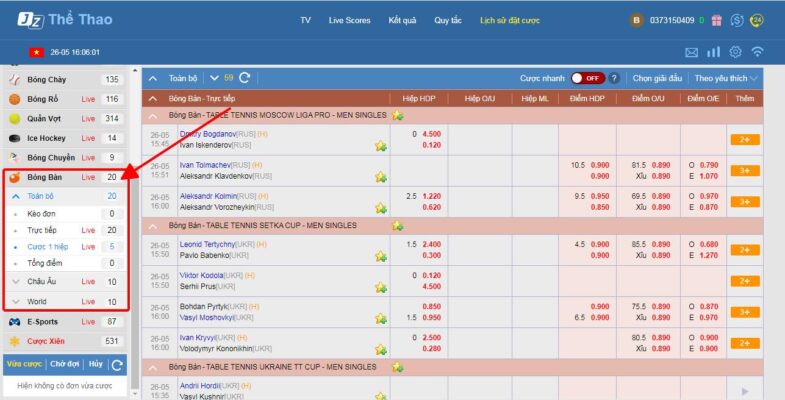Click the Cược nhanh question mark help icon

[x=614, y=78]
